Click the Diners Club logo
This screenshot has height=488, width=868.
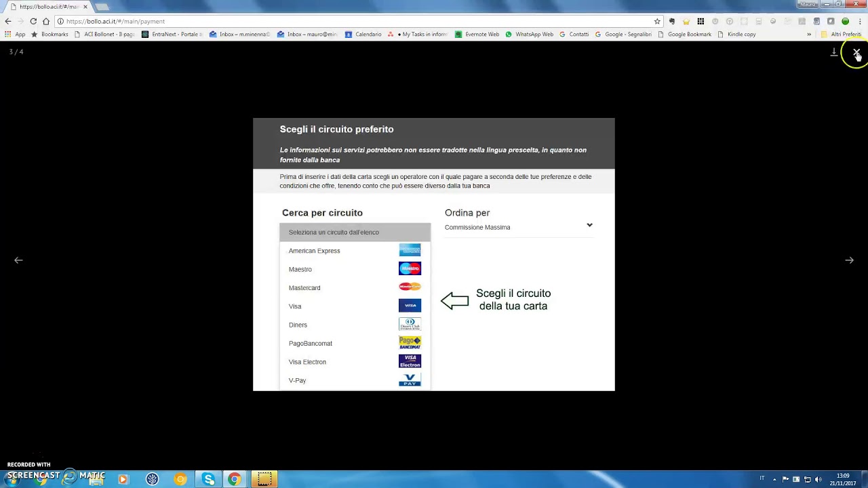tap(410, 324)
